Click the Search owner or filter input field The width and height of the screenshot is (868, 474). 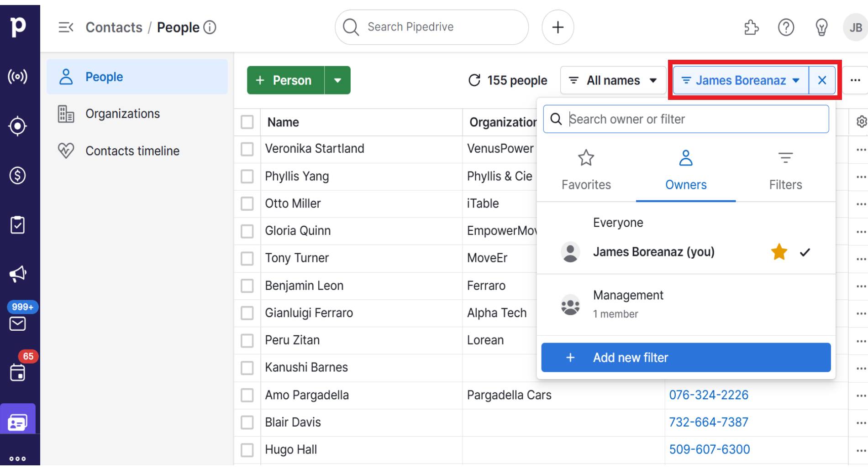coord(685,119)
